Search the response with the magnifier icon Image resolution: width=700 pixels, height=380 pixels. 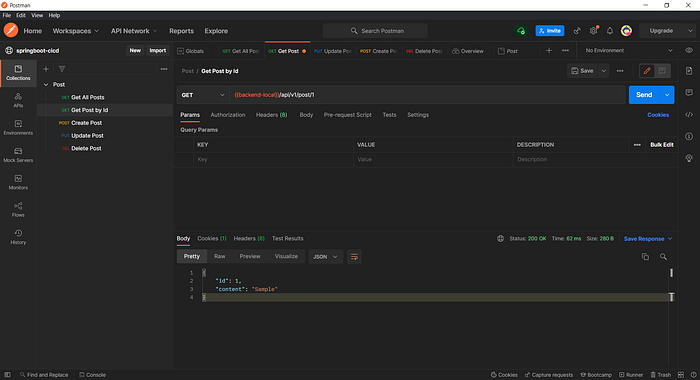663,257
